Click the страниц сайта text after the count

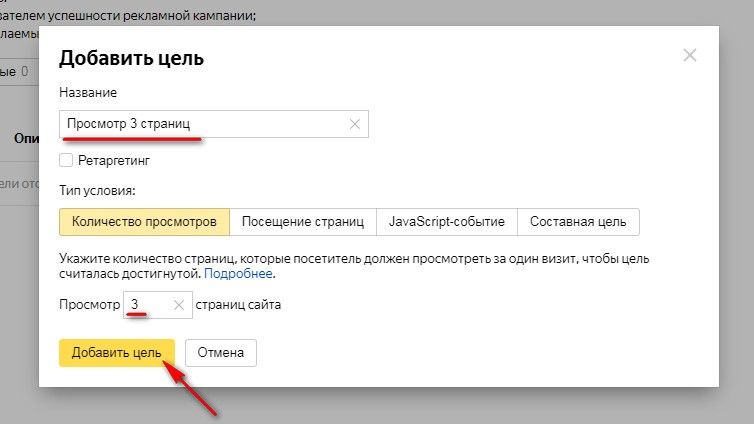pos(238,305)
